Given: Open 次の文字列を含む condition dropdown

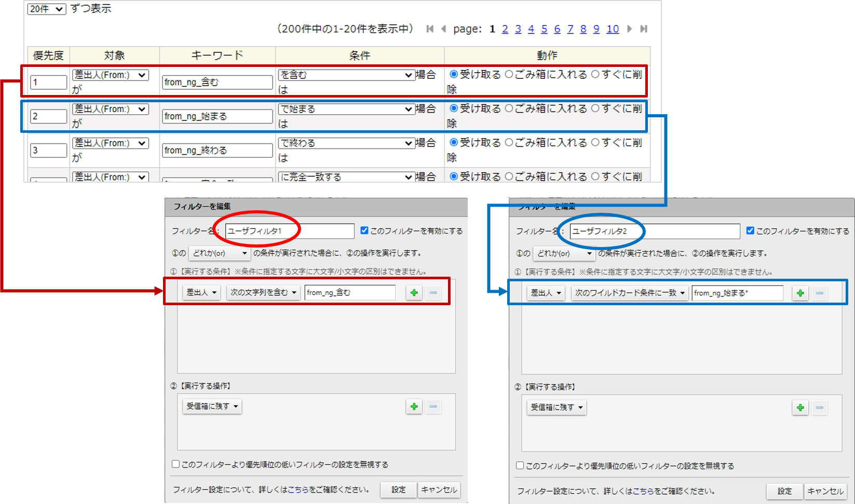Looking at the screenshot, I should (263, 293).
